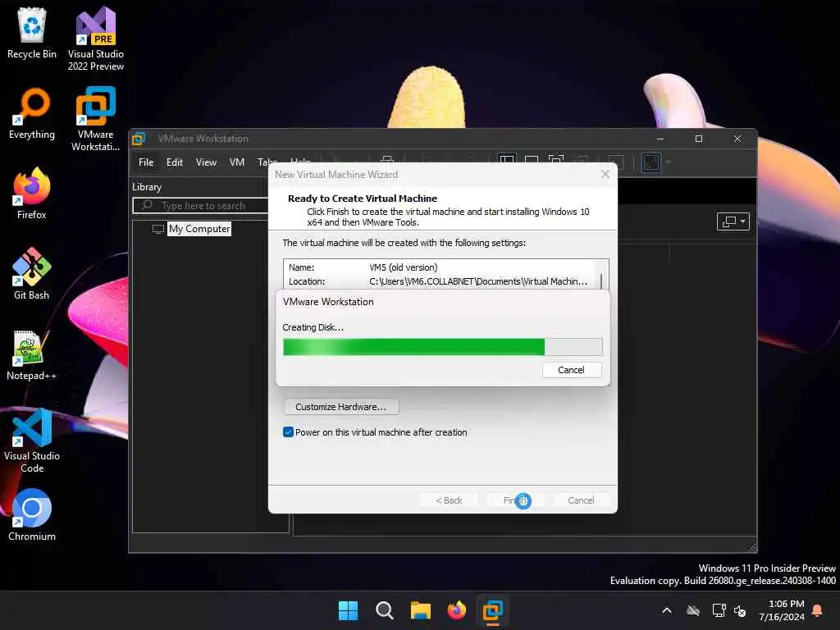
Task: Open the notification bell in the taskbar
Action: point(818,610)
